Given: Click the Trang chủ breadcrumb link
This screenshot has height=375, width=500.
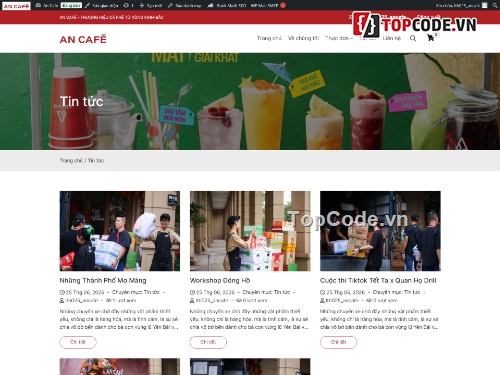Looking at the screenshot, I should pos(71,161).
